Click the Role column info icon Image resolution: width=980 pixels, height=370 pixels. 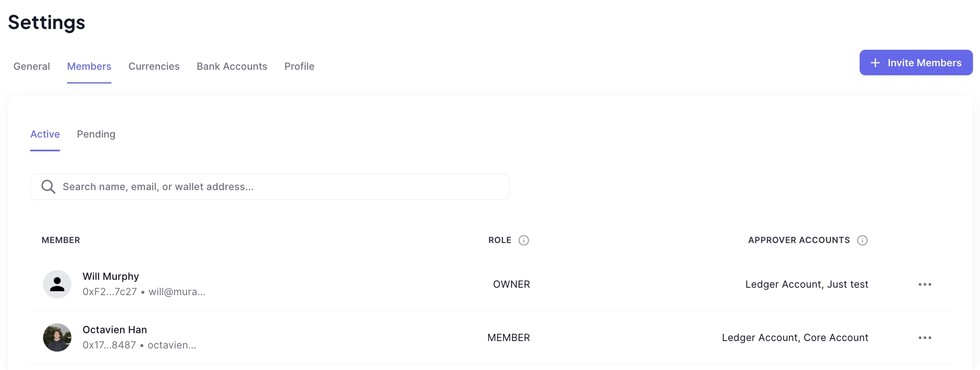pyautogui.click(x=524, y=241)
